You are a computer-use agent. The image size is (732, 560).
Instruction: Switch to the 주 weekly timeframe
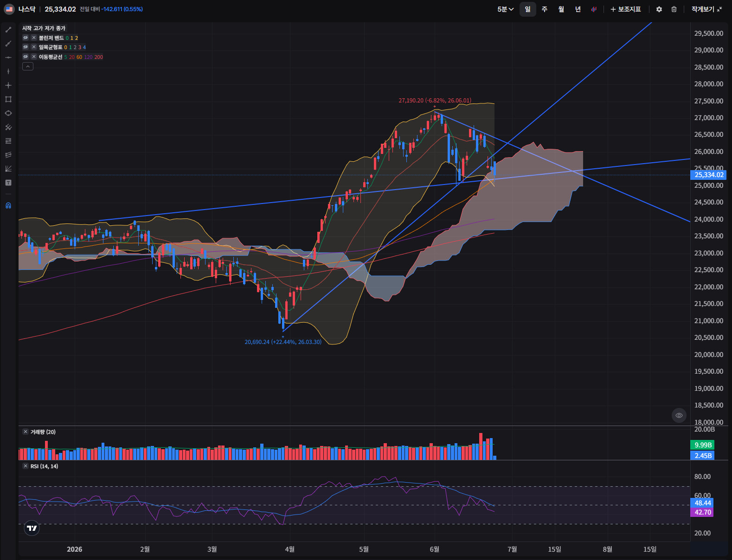(545, 9)
